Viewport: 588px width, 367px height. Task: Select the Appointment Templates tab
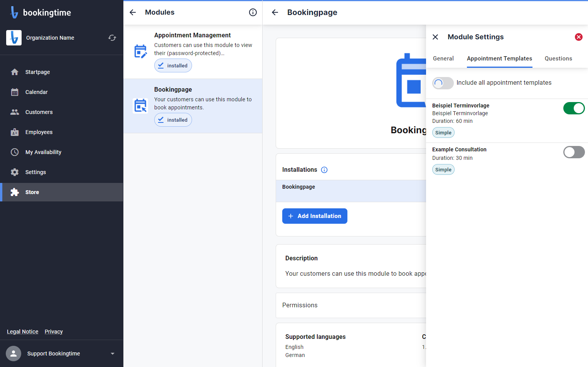pos(499,59)
